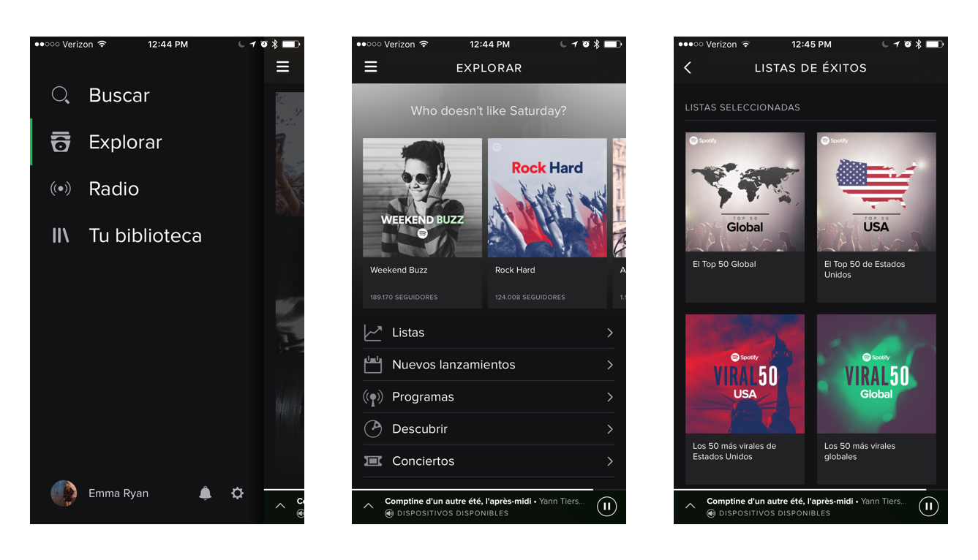This screenshot has height=560, width=978.
Task: Open settings gear icon
Action: point(237,493)
